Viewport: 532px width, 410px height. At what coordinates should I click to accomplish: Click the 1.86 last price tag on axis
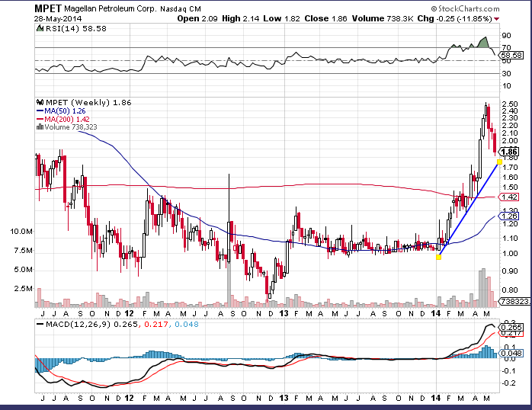tap(509, 152)
